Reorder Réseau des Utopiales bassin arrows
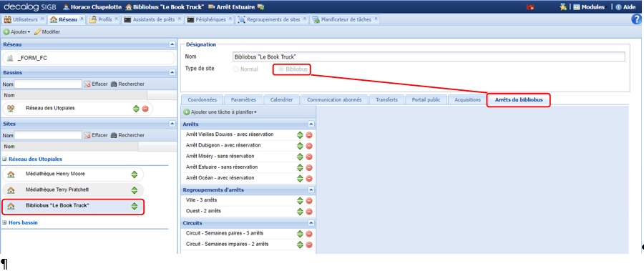 [x=137, y=109]
